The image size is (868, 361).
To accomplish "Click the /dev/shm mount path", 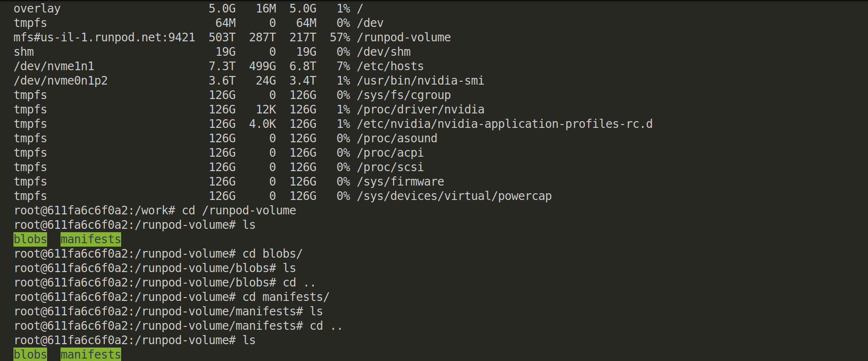I will point(384,52).
